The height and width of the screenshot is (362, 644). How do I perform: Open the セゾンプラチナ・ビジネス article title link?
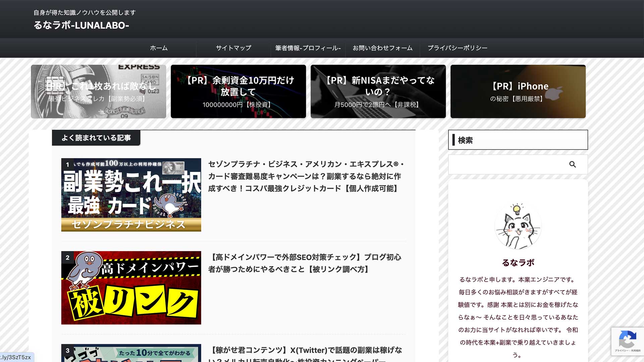pyautogui.click(x=306, y=176)
